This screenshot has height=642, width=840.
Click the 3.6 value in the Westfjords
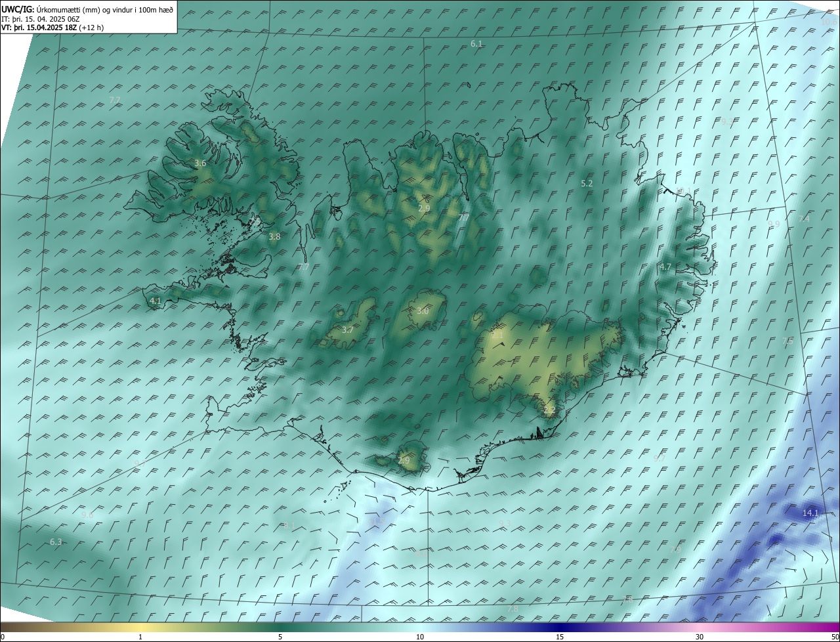pyautogui.click(x=200, y=163)
